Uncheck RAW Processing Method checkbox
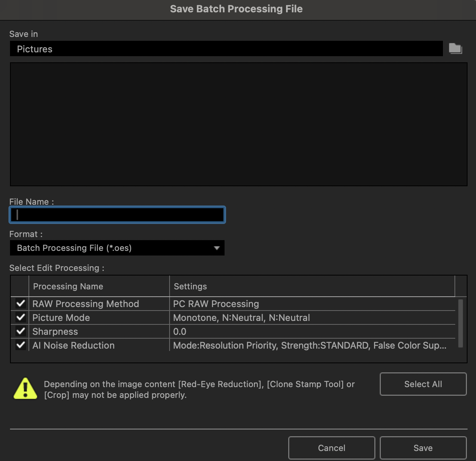 [20, 304]
